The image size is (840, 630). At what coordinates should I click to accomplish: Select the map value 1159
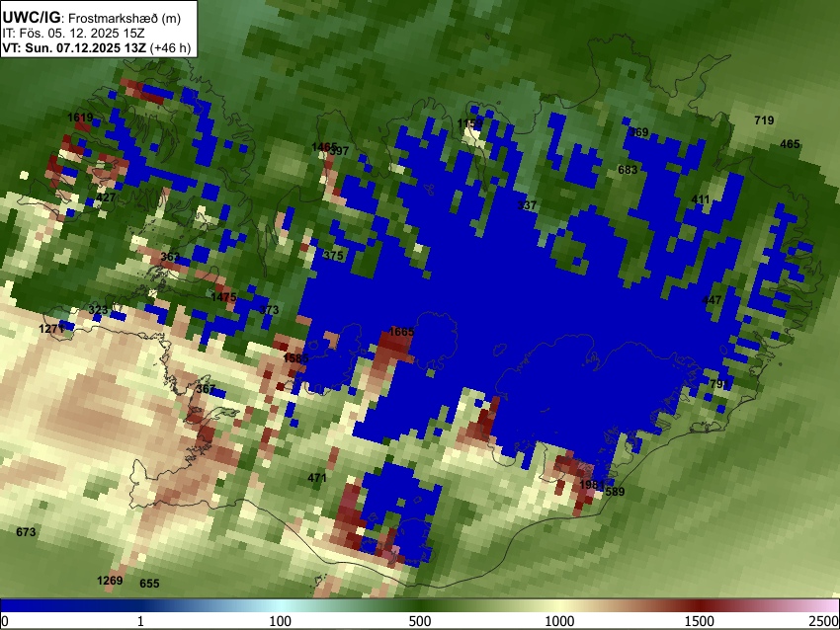(469, 124)
